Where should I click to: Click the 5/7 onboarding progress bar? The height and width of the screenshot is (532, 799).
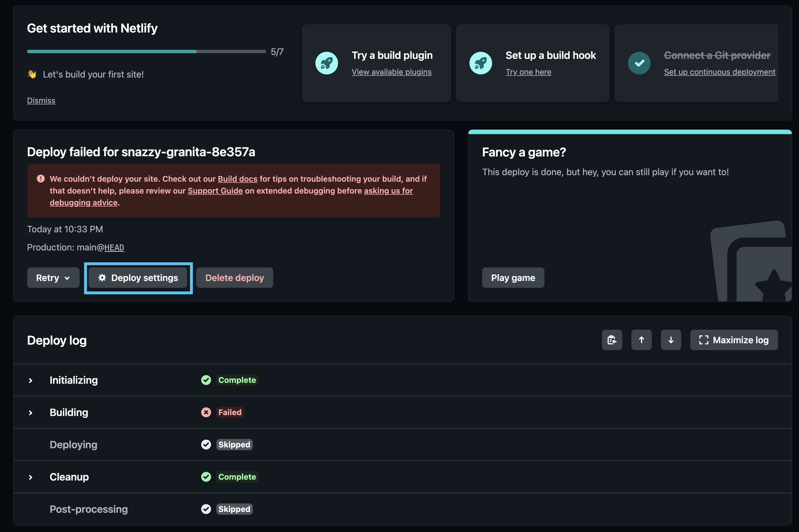pos(146,52)
